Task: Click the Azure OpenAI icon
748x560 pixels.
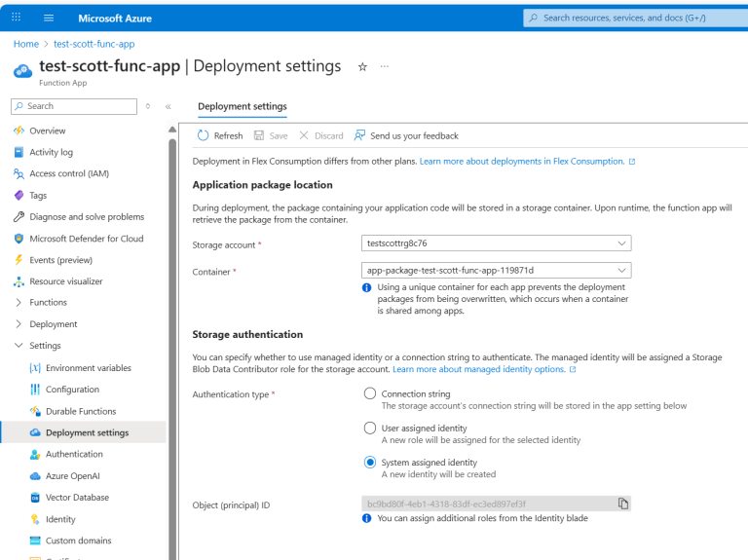Action: (35, 476)
